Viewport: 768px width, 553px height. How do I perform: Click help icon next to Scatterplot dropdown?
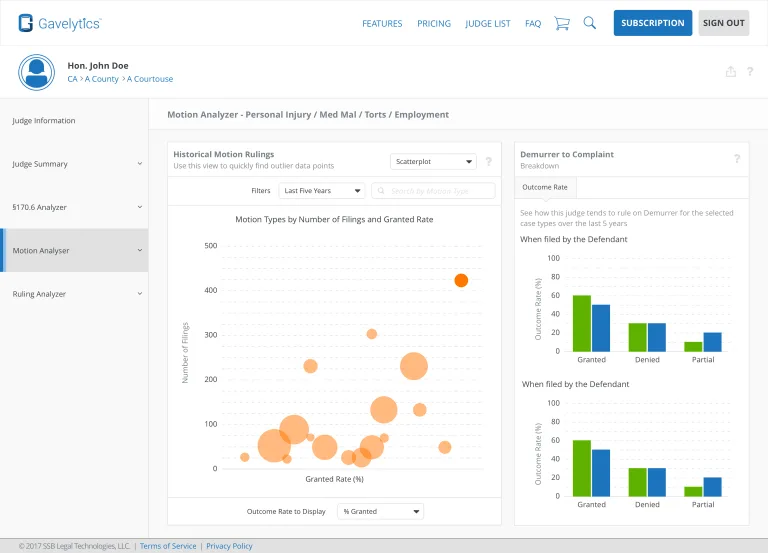click(489, 161)
